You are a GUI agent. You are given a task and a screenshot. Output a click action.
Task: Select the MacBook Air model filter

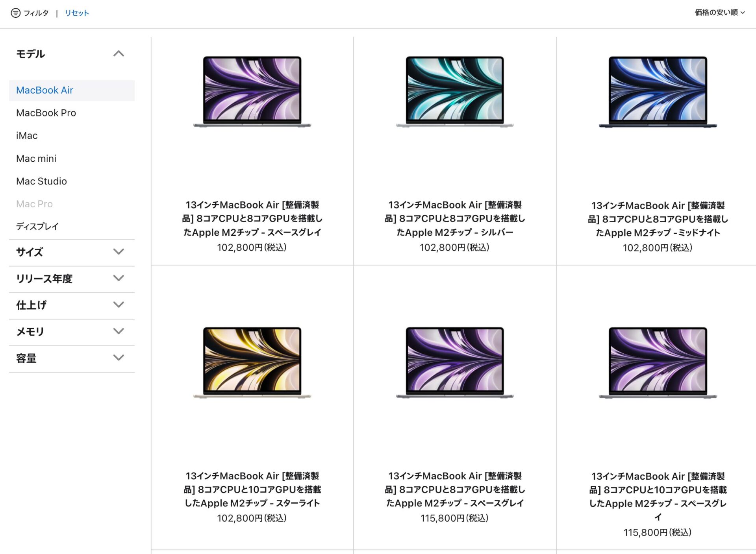click(44, 90)
